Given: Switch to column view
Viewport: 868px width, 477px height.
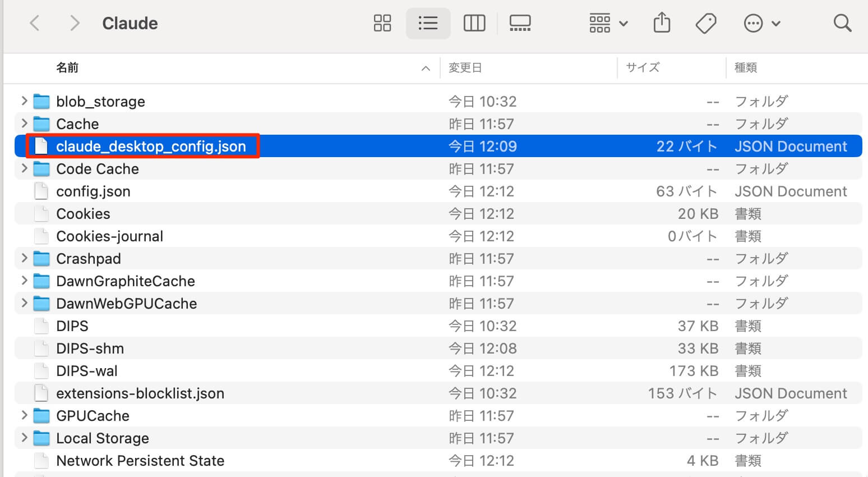Looking at the screenshot, I should coord(474,24).
